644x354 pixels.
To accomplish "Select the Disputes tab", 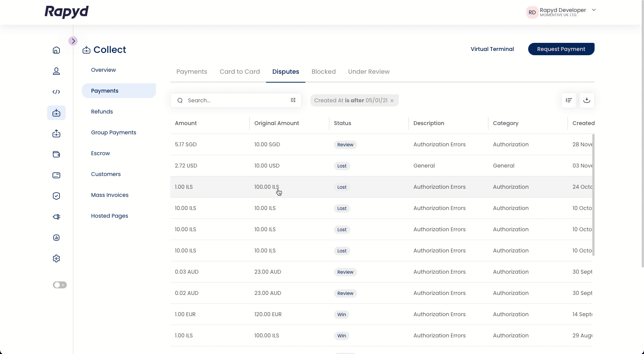I will click(286, 72).
